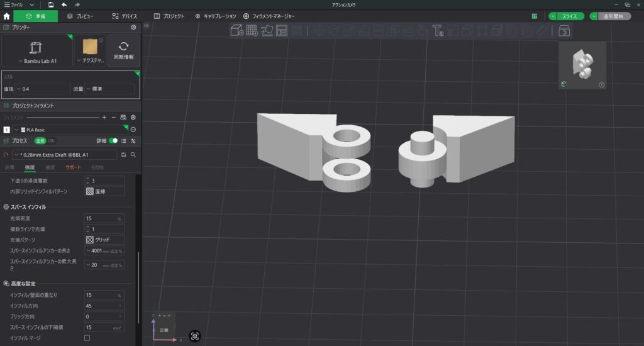This screenshot has width=644, height=346.
Task: Open the 内部ソリッドインフィルパターン 直線 dropdown
Action: [104, 191]
